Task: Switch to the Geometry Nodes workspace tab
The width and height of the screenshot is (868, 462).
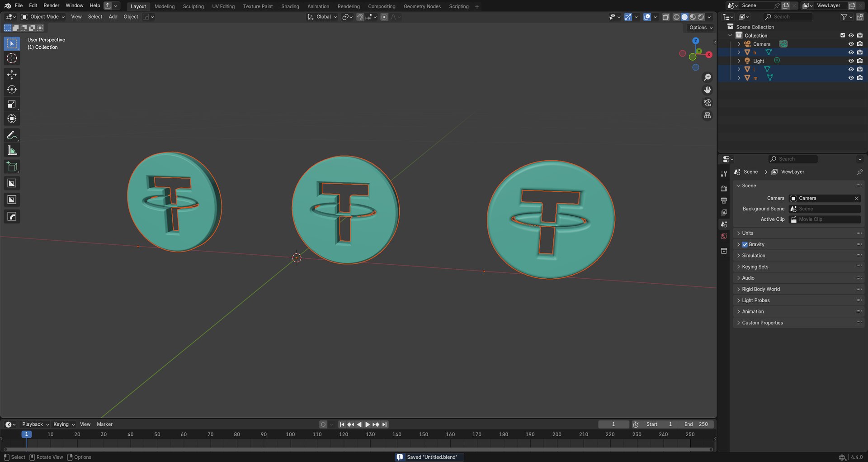Action: point(422,6)
